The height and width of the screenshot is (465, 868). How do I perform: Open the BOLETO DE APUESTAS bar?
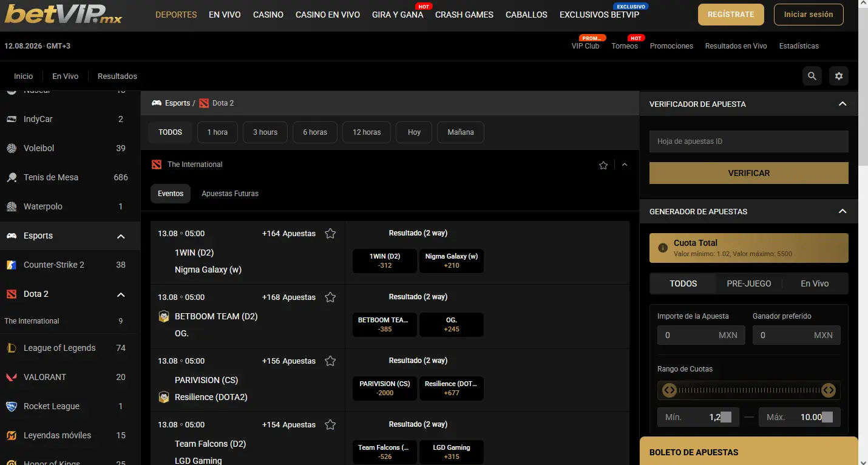click(x=749, y=452)
